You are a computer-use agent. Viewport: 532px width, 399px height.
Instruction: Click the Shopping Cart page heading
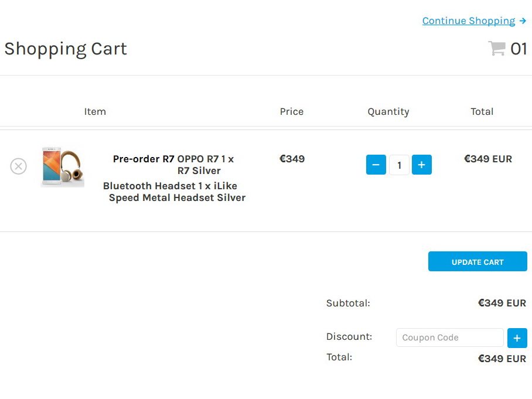(x=66, y=49)
